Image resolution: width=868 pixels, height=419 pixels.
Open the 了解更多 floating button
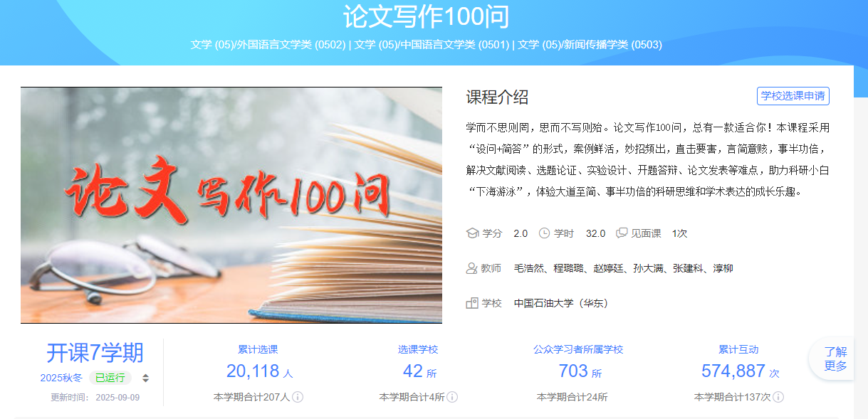(x=835, y=359)
